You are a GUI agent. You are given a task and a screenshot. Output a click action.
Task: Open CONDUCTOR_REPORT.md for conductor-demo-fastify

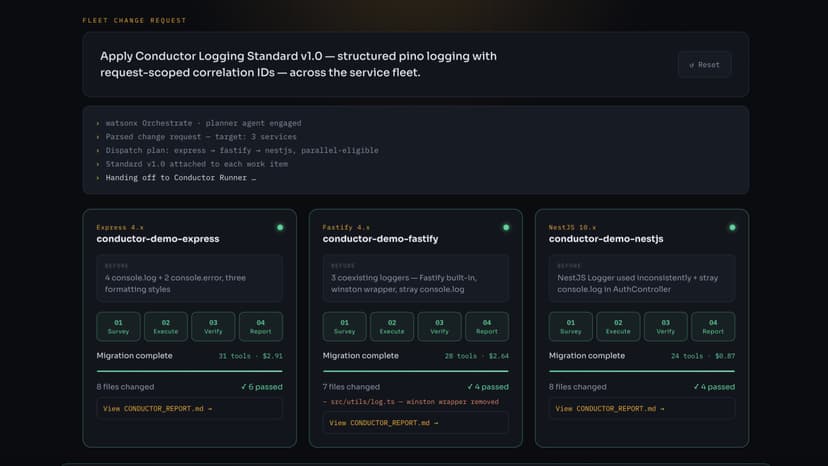pyautogui.click(x=416, y=423)
